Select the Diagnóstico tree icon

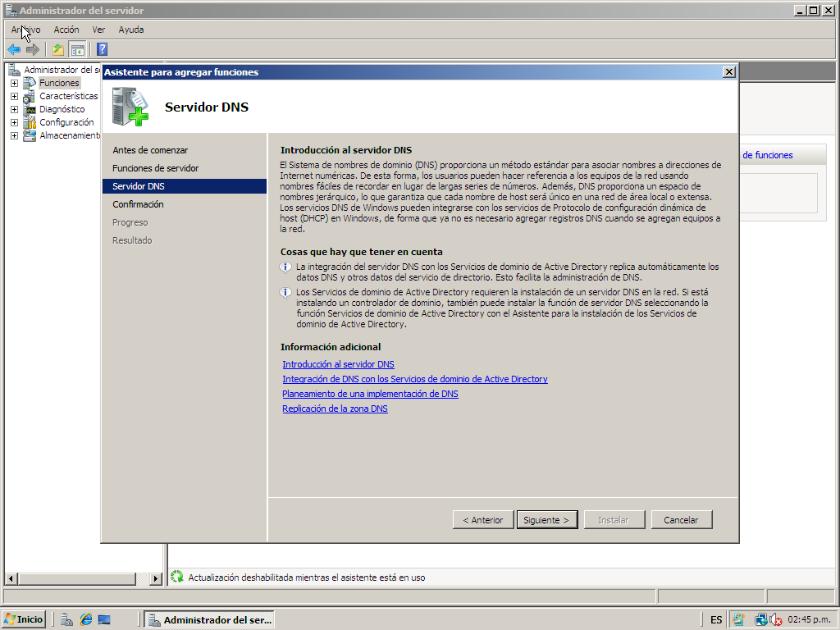coord(30,109)
